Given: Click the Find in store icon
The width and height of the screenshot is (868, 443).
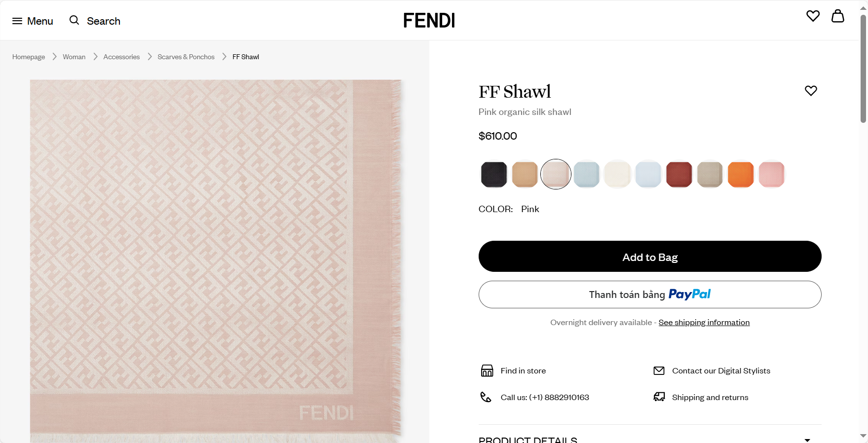Looking at the screenshot, I should click(x=487, y=370).
